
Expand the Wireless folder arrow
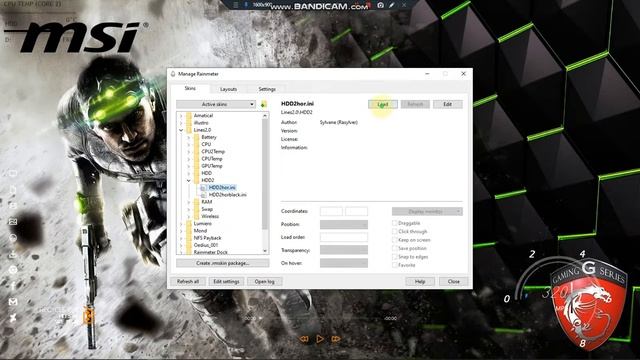(x=189, y=216)
